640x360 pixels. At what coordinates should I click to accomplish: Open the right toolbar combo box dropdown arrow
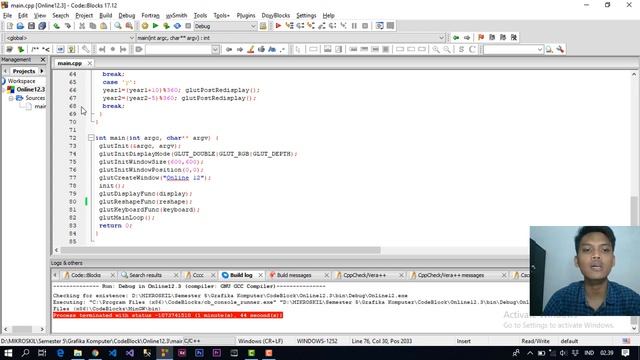coord(540,49)
